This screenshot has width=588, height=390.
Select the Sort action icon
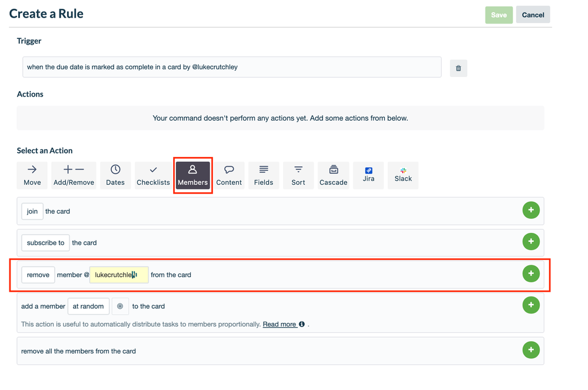point(298,175)
